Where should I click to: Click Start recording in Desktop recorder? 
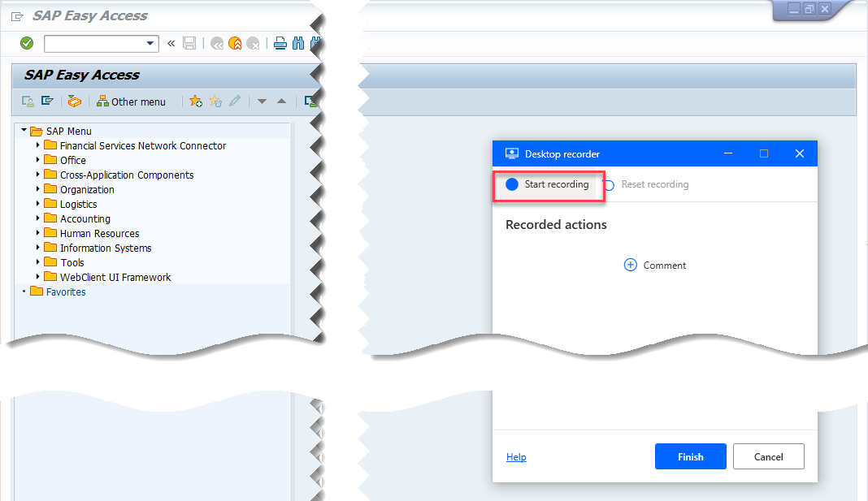(548, 184)
